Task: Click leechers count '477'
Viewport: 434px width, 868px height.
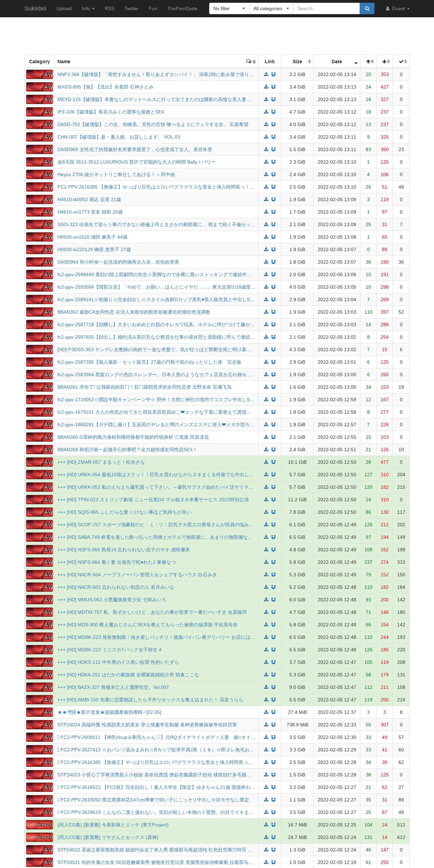Action: pos(385,462)
